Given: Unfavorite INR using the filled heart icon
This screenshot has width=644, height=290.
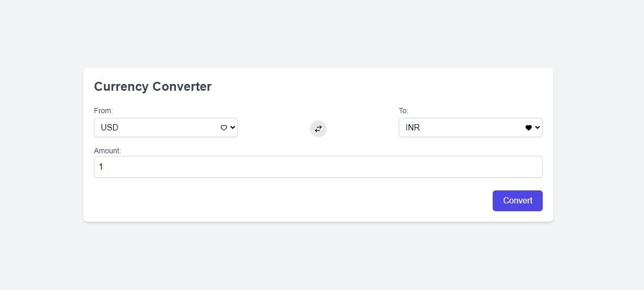Looking at the screenshot, I should (528, 128).
